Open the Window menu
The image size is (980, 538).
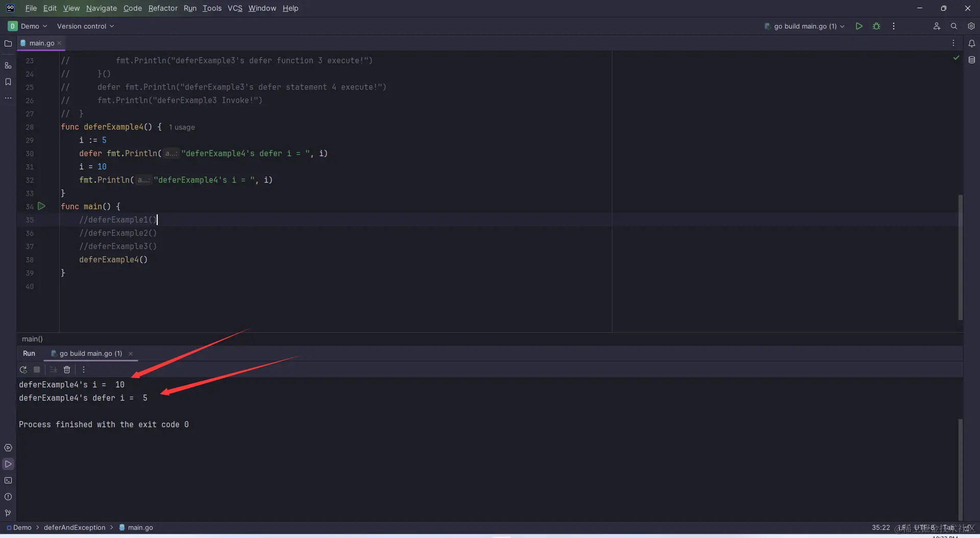click(x=262, y=8)
